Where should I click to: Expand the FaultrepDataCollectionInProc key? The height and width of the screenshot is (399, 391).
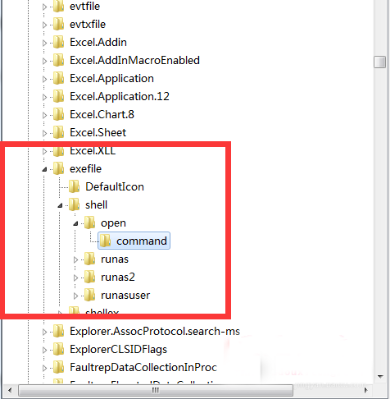[x=44, y=368]
